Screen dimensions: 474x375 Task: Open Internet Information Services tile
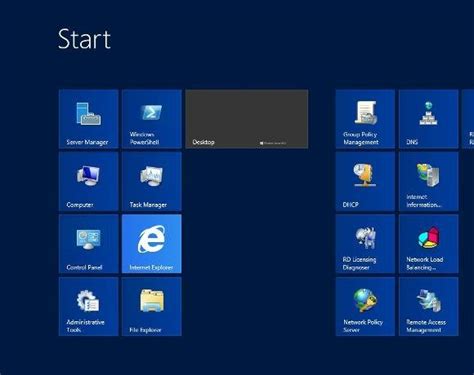point(429,181)
